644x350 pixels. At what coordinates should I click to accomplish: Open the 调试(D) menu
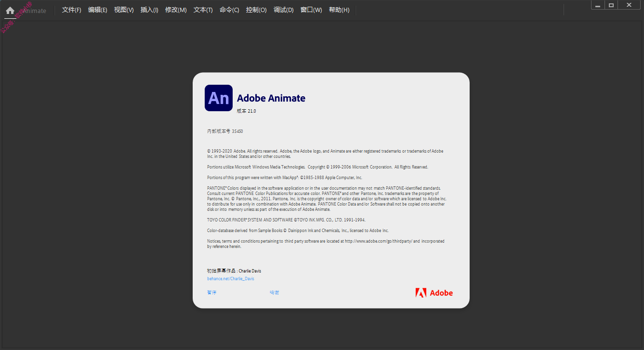[x=284, y=10]
